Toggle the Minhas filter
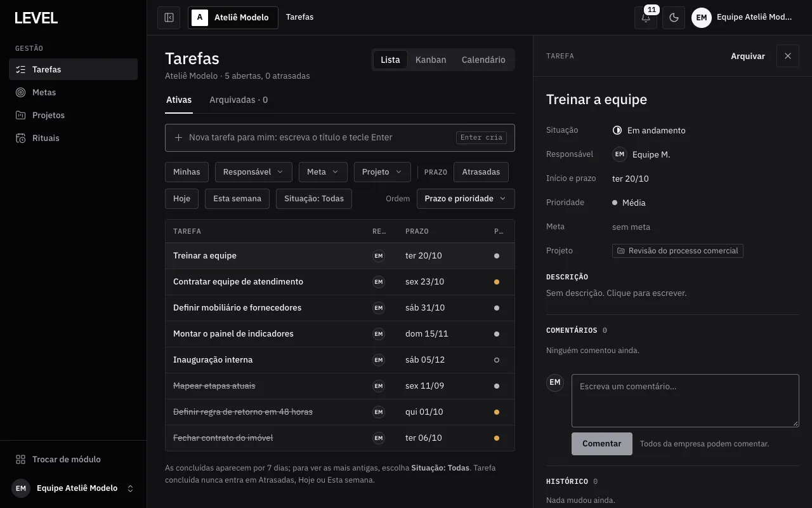 coord(187,172)
